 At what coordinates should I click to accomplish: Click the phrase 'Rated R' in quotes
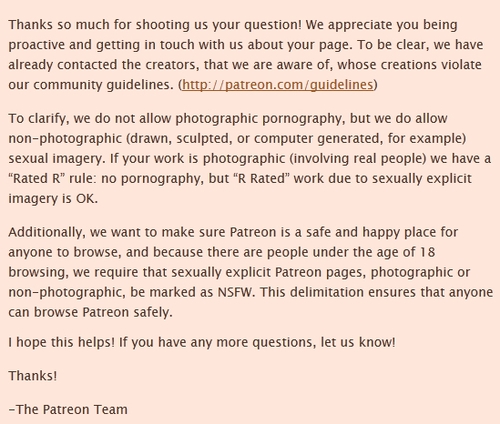[37, 179]
